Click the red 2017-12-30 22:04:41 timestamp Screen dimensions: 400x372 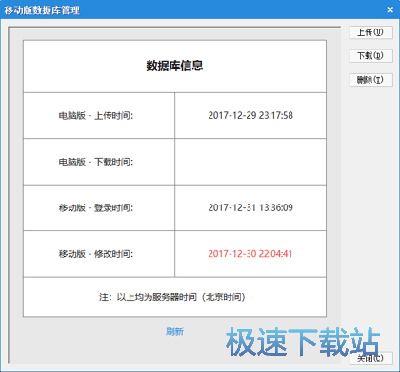tap(250, 254)
